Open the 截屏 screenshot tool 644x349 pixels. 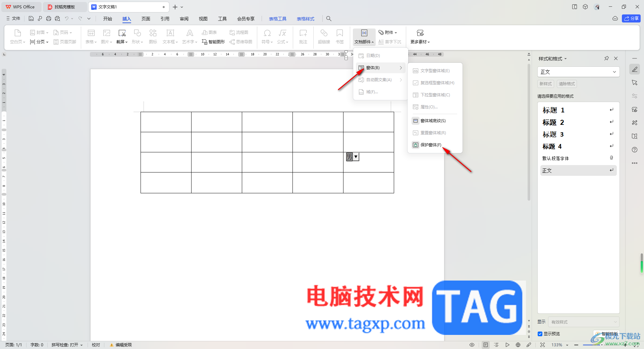coord(122,37)
